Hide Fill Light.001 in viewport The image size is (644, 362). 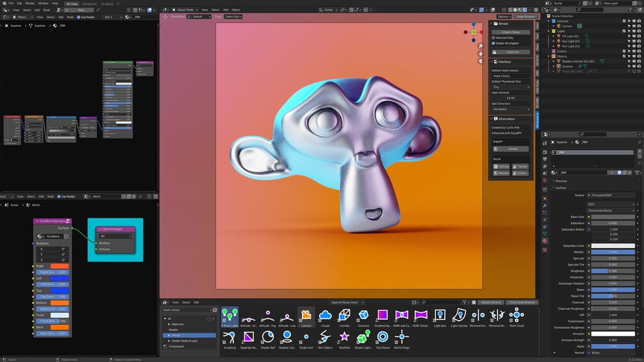tap(634, 36)
